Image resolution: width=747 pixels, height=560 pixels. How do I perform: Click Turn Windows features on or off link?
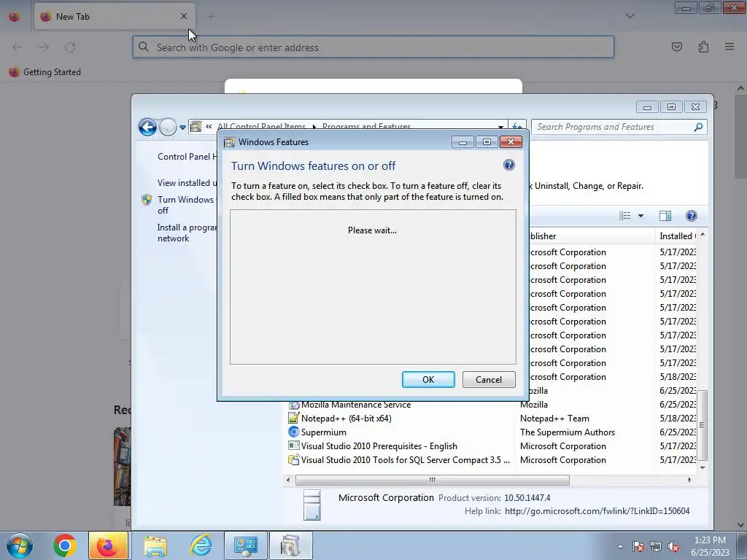(x=186, y=205)
